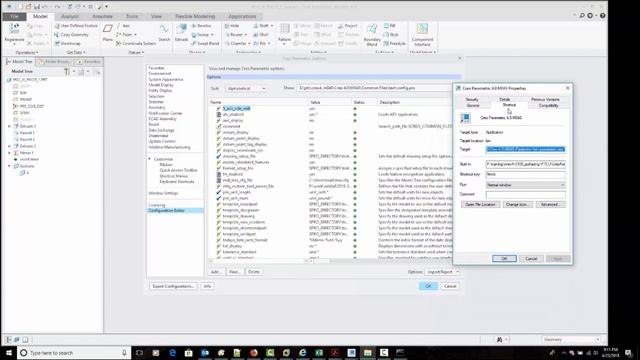Expand the Datum group dropdown
Image resolution: width=640 pixels, height=360 pixels.
pos(136,53)
